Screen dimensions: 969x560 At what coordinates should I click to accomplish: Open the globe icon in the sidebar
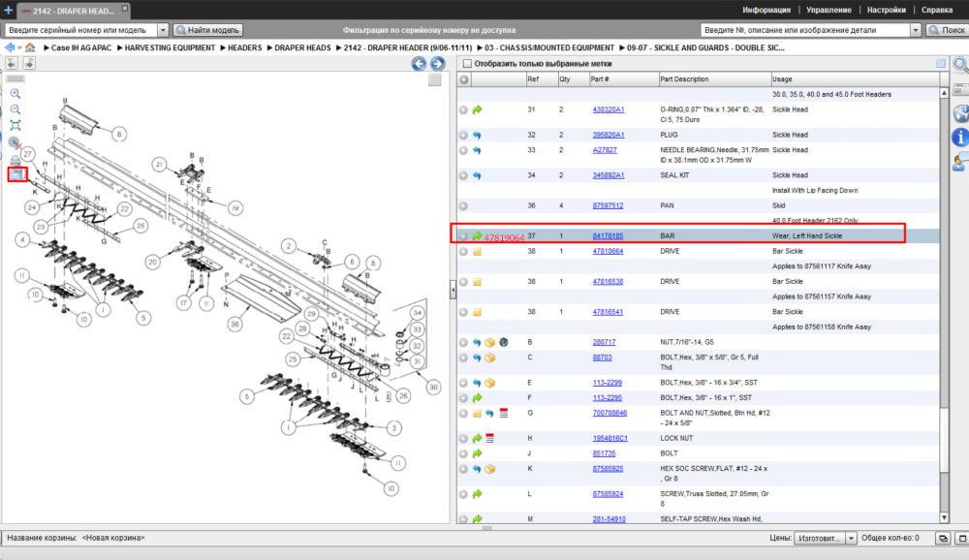pos(960,113)
